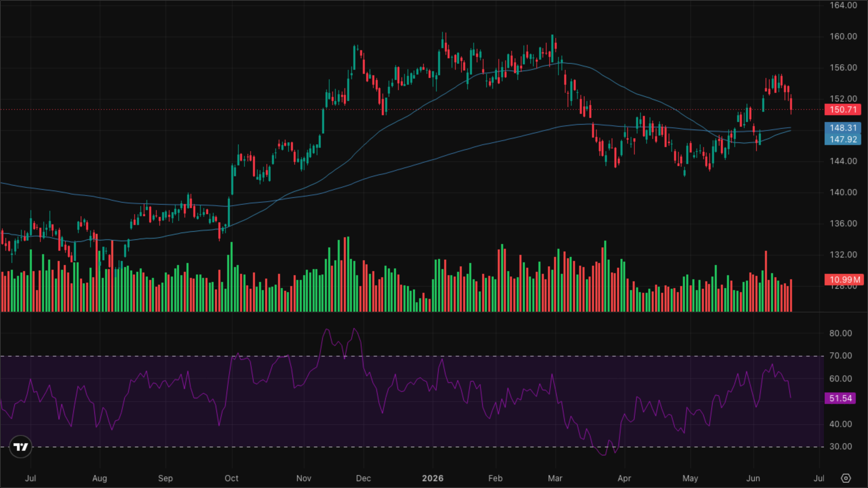Click the Dec marker on time axis

[363, 478]
